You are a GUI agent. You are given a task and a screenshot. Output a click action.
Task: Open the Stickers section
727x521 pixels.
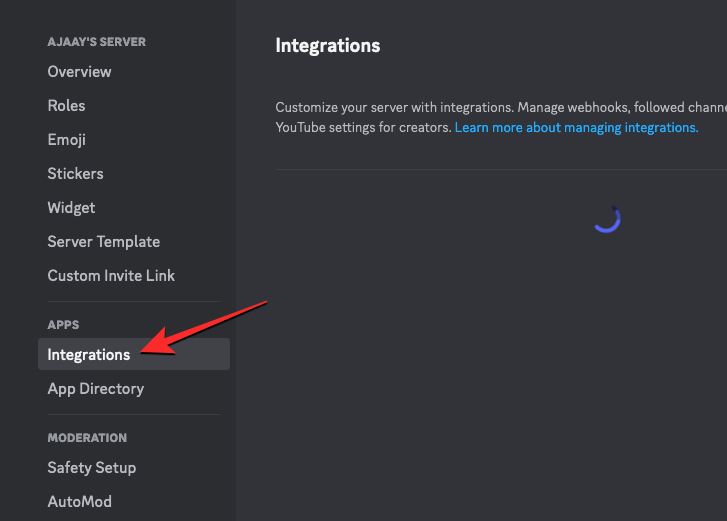point(75,174)
